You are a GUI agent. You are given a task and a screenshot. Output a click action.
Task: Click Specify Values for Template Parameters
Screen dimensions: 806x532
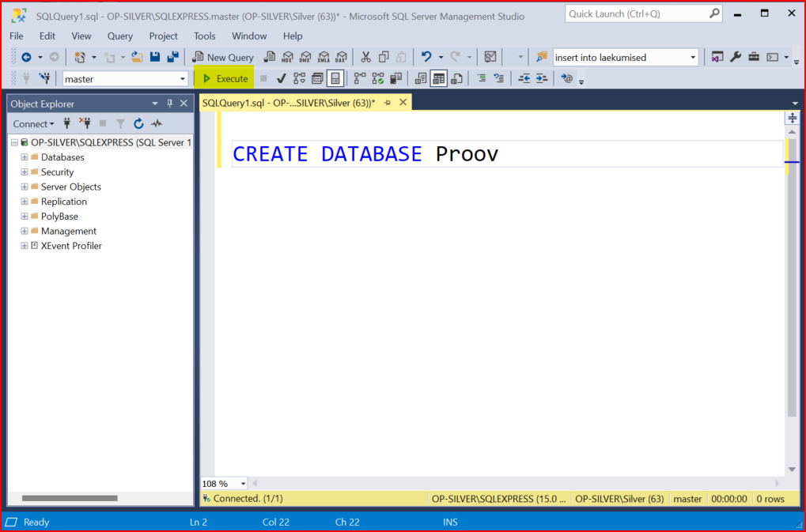[x=566, y=78]
